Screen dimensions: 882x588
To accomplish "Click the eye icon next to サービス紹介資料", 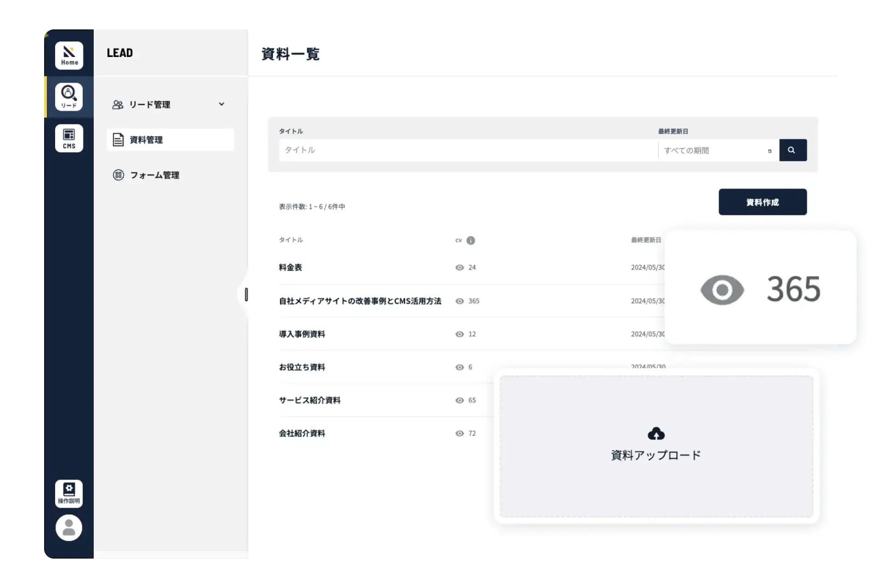I will click(x=459, y=400).
